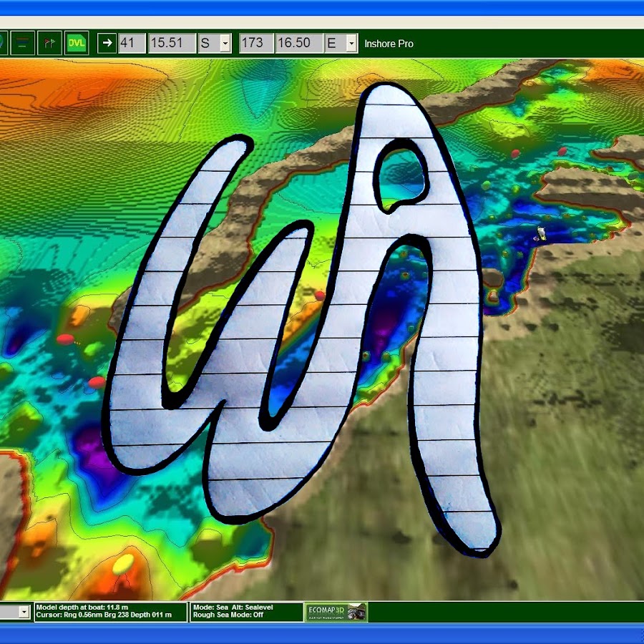Click the longitude degrees field showing 173
644x644 pixels.
[255, 43]
